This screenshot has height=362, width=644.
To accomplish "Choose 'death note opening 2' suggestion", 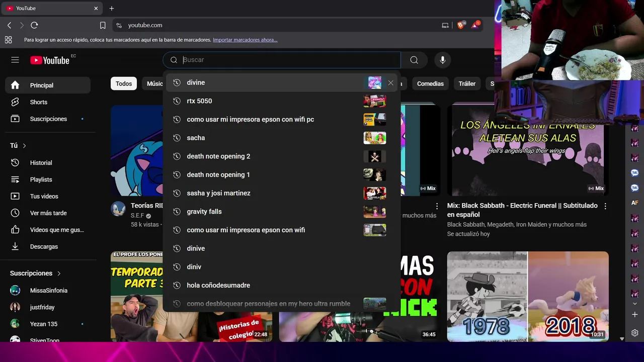I will click(x=281, y=156).
